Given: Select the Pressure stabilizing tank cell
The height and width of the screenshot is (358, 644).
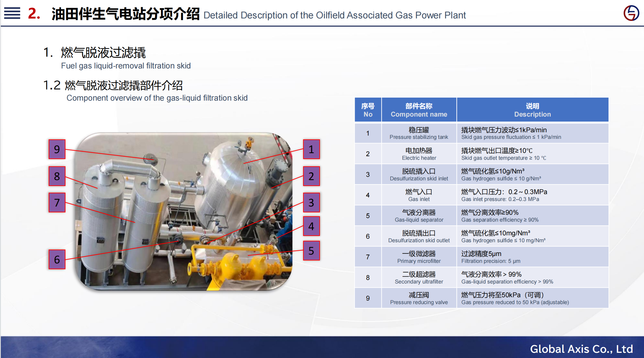Looking at the screenshot, I should (419, 133).
